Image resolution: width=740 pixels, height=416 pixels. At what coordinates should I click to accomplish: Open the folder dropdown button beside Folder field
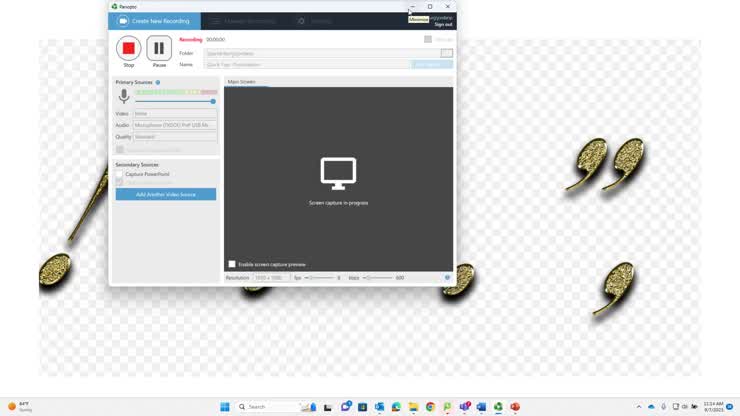pos(446,53)
